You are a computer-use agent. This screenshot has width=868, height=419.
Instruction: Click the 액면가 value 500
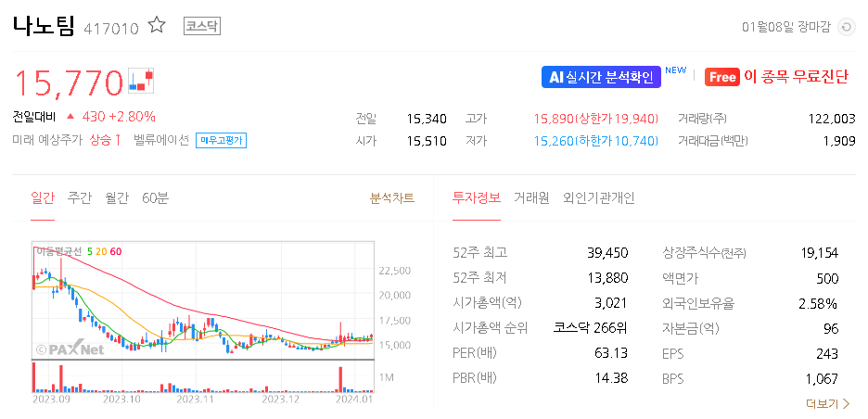827,278
